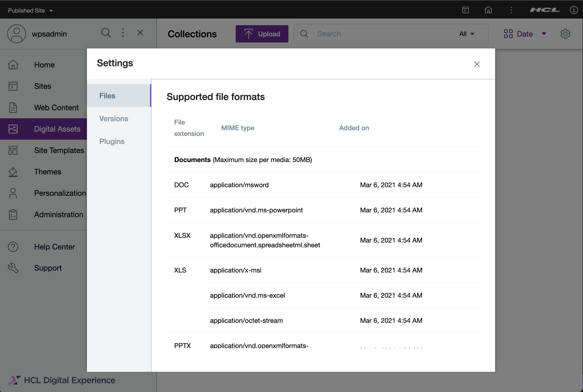
Task: Open the Help Center link
Action: click(x=54, y=247)
